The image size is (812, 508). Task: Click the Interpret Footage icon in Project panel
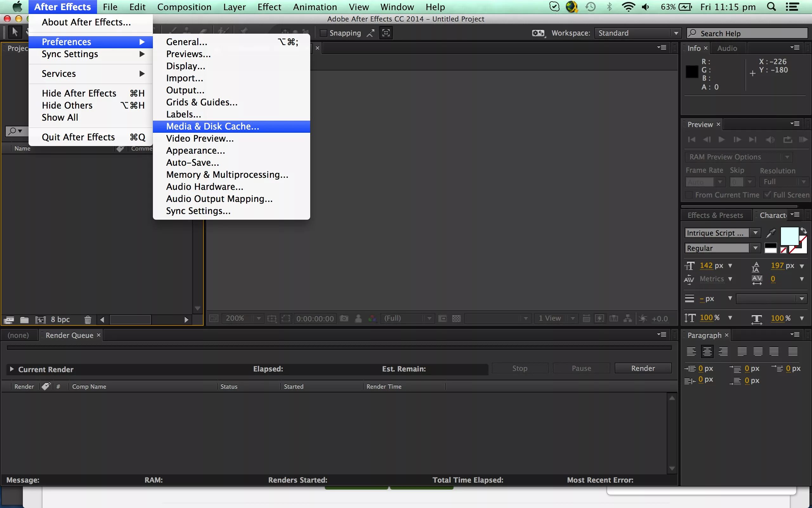pyautogui.click(x=9, y=319)
